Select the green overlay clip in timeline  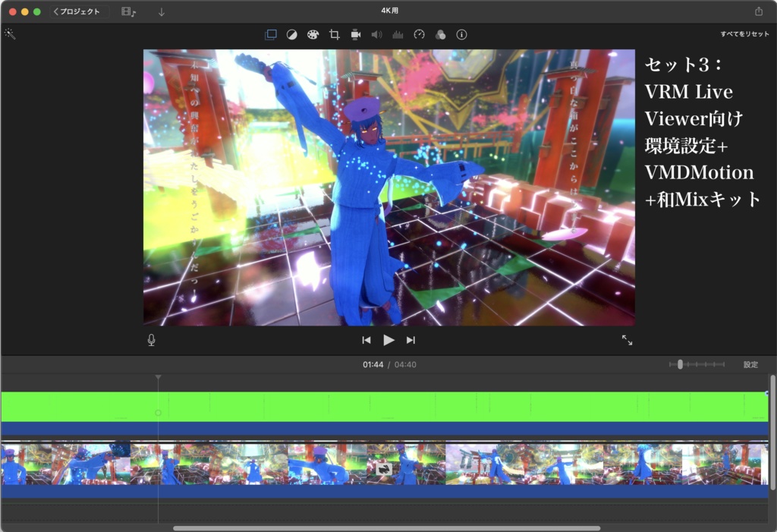pyautogui.click(x=385, y=407)
